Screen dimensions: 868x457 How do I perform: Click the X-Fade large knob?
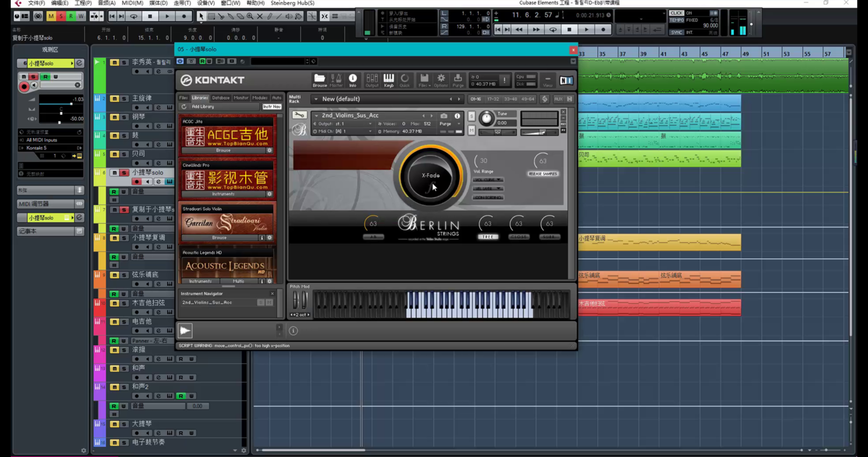coord(430,177)
